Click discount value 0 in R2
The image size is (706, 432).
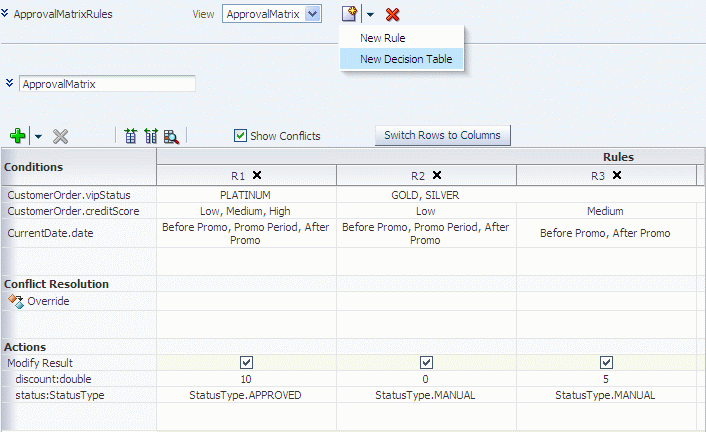pos(425,379)
